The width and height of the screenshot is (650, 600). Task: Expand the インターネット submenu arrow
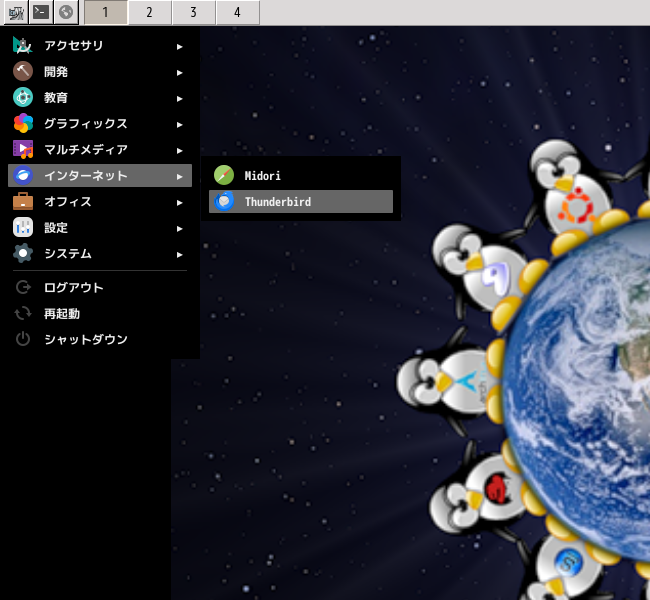tap(179, 177)
